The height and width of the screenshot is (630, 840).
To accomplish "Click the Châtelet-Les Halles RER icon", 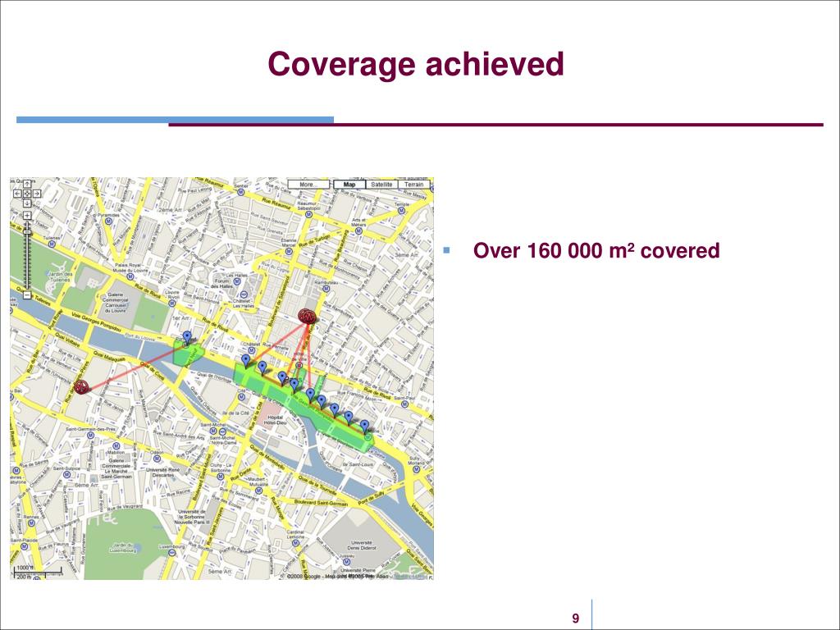I will coord(244,294).
